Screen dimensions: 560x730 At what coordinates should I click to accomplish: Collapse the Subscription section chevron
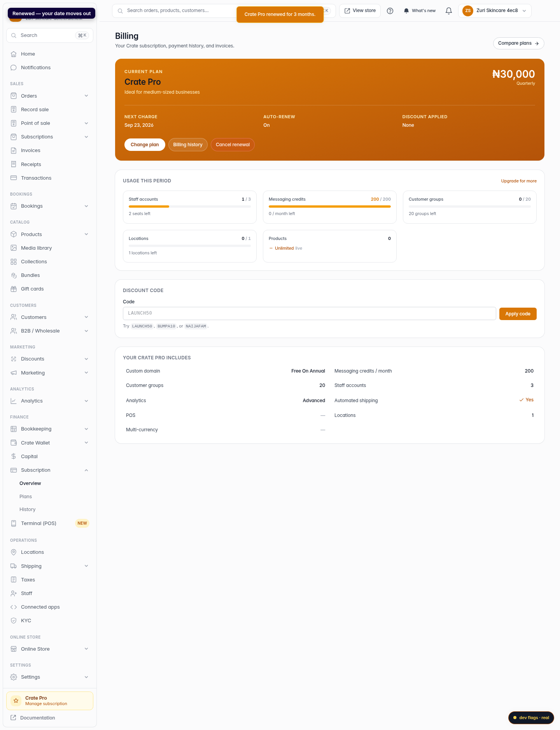(86, 470)
